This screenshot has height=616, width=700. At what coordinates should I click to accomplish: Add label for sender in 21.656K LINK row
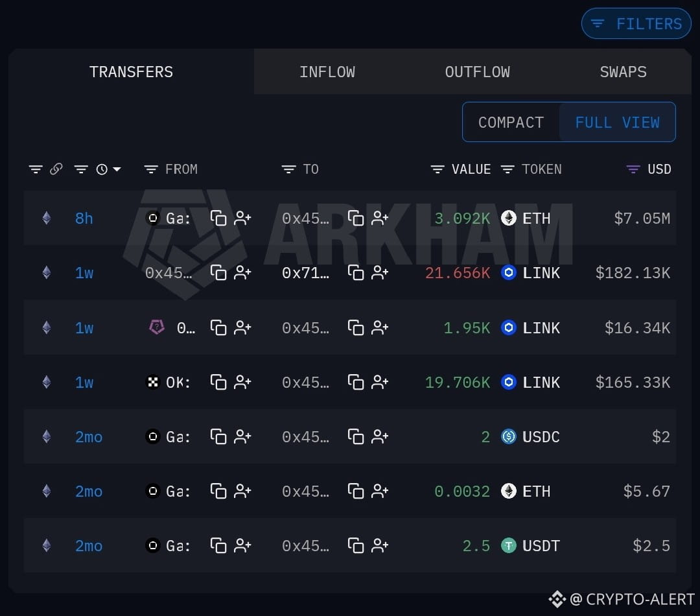click(x=242, y=272)
